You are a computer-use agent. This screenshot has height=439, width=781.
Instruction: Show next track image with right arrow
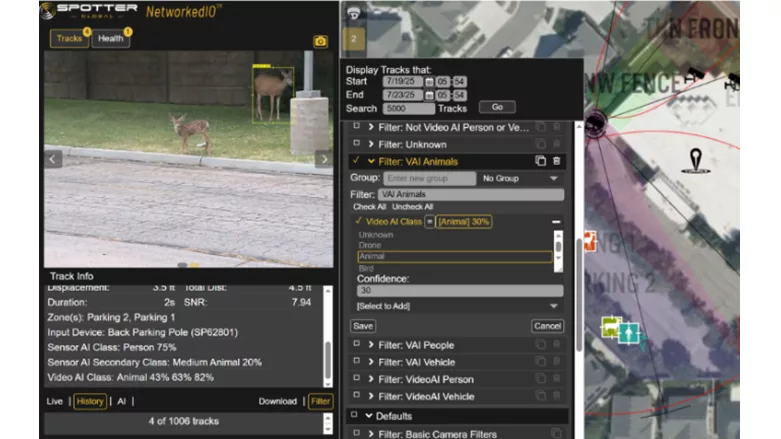(x=325, y=159)
